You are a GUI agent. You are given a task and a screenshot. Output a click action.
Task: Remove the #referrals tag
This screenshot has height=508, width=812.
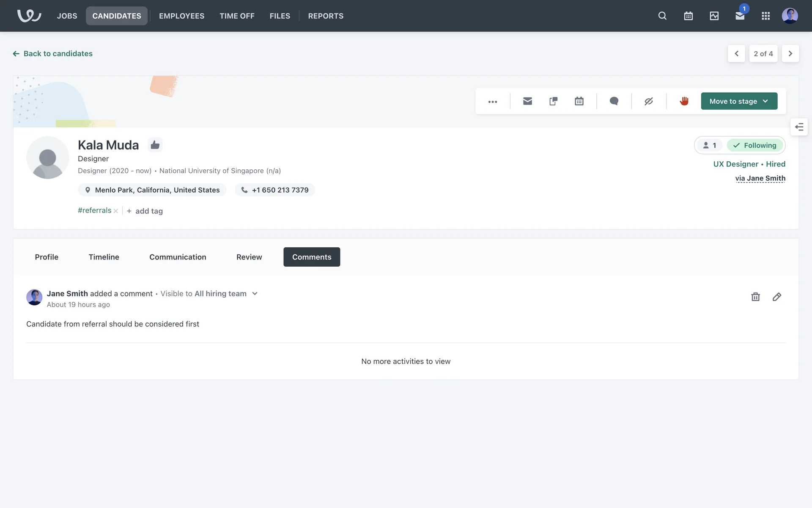[x=116, y=211]
